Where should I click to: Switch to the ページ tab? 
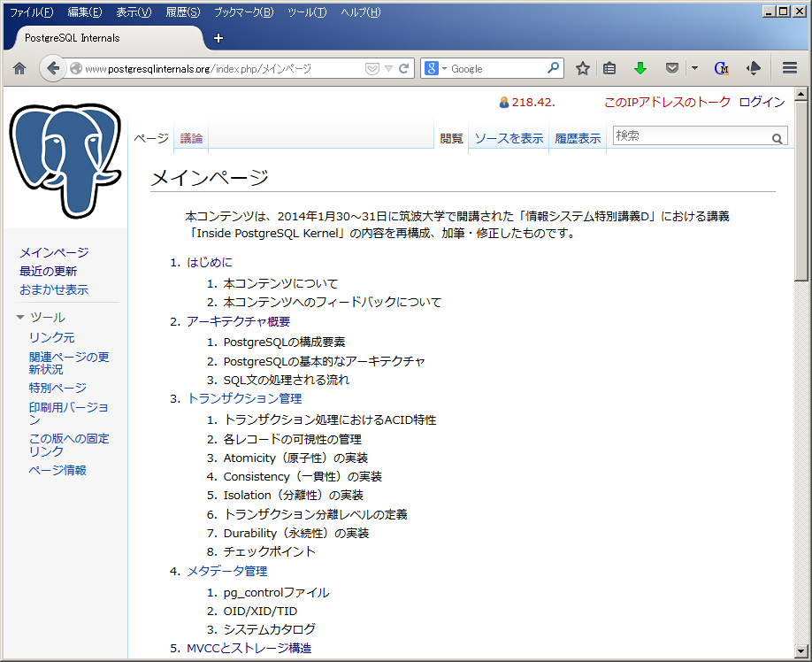pyautogui.click(x=150, y=138)
